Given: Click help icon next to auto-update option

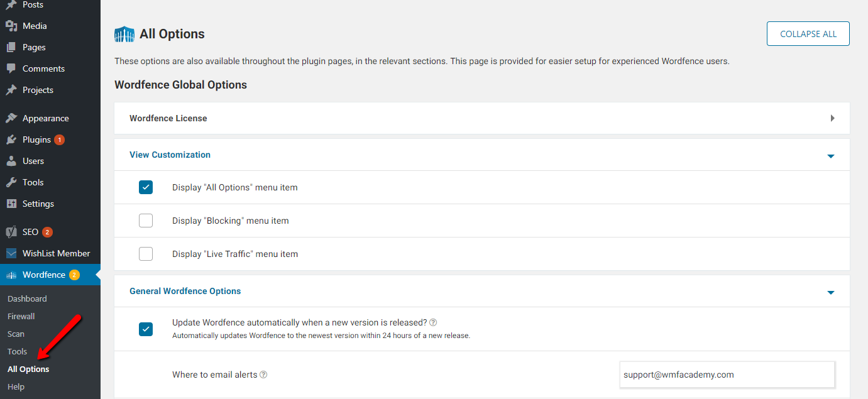Looking at the screenshot, I should (433, 322).
